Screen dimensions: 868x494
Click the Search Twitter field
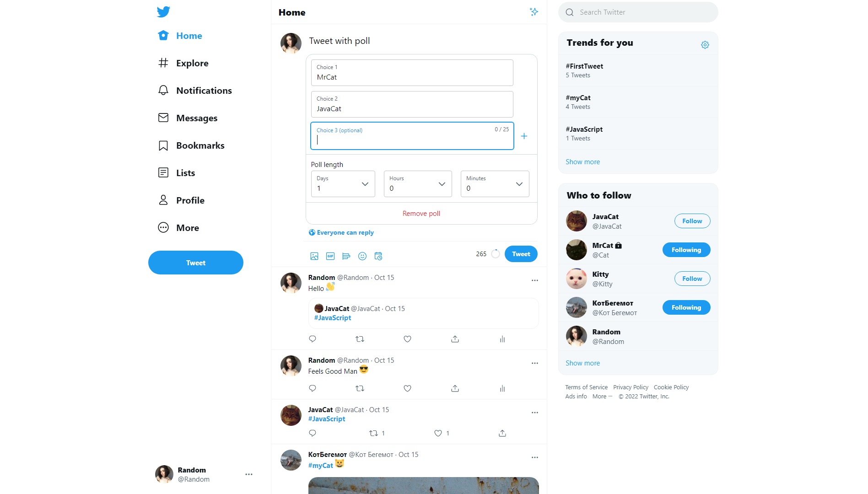tap(638, 12)
